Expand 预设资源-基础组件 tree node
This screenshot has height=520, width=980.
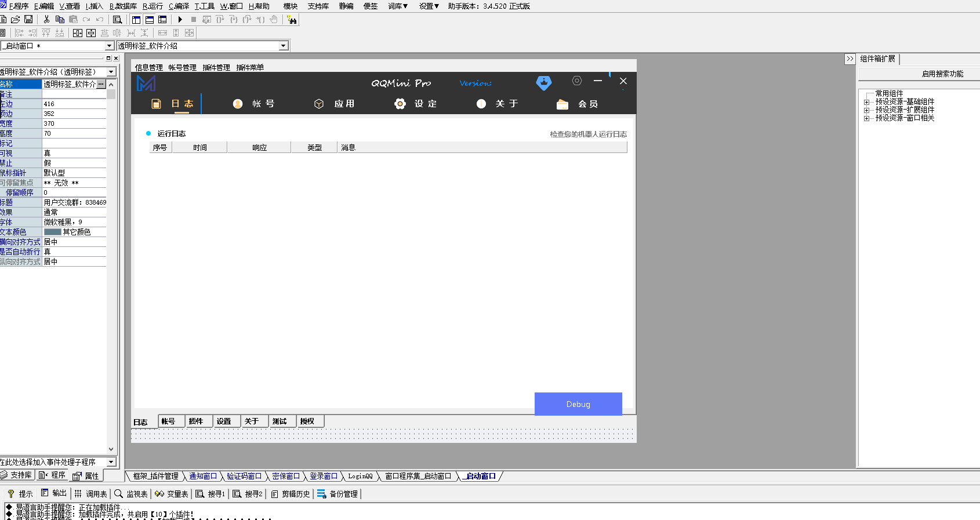click(867, 102)
